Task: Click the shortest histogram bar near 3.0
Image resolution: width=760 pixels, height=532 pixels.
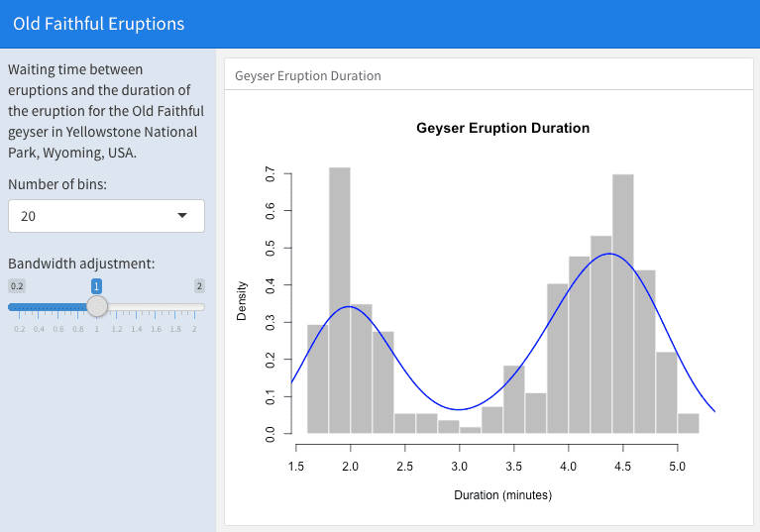Action: pyautogui.click(x=470, y=430)
